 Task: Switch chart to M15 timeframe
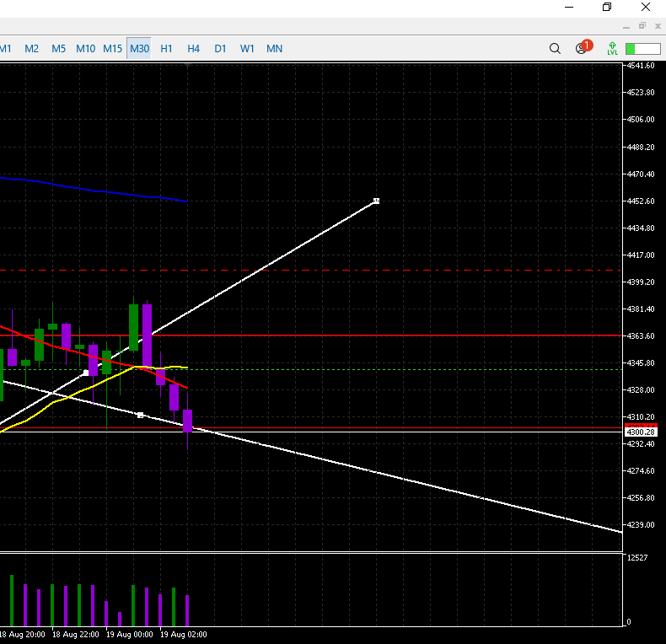point(112,49)
